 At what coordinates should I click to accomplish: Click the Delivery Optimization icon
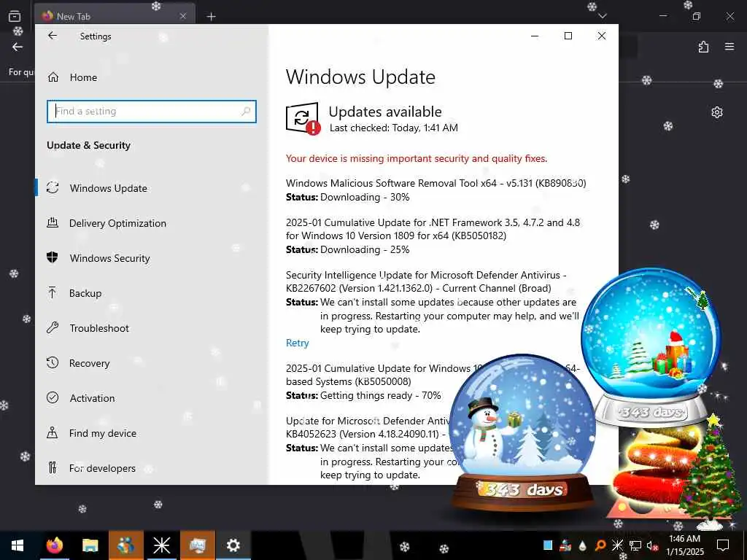53,222
